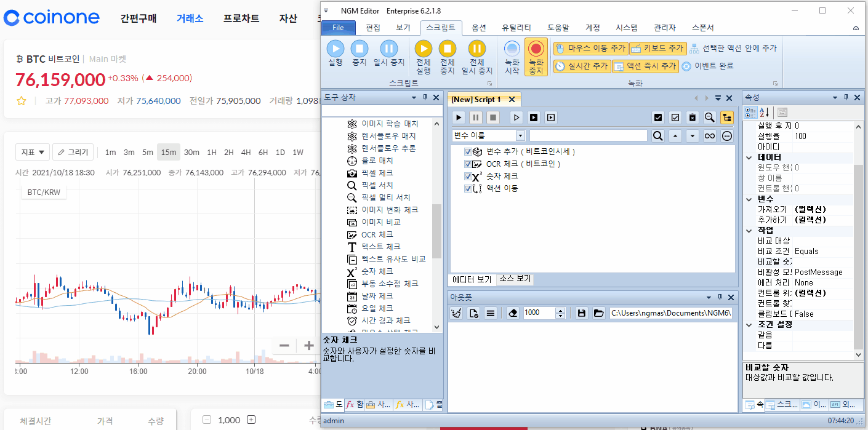
Task: Toggle 마우스 이동 추가 recording option
Action: (590, 48)
